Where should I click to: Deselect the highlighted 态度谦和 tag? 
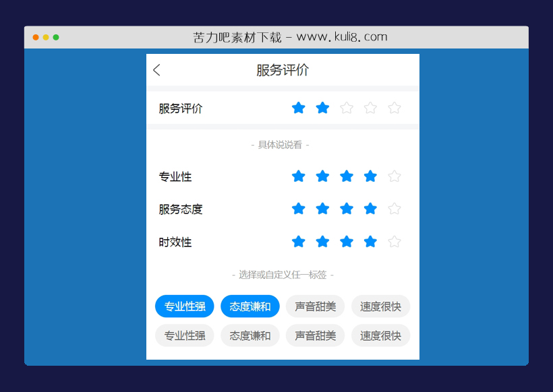[250, 306]
